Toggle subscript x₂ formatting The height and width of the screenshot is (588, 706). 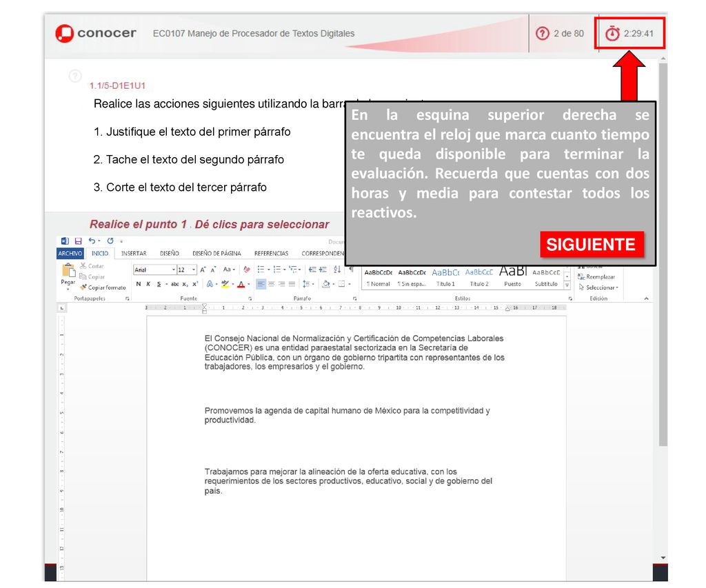pyautogui.click(x=185, y=284)
